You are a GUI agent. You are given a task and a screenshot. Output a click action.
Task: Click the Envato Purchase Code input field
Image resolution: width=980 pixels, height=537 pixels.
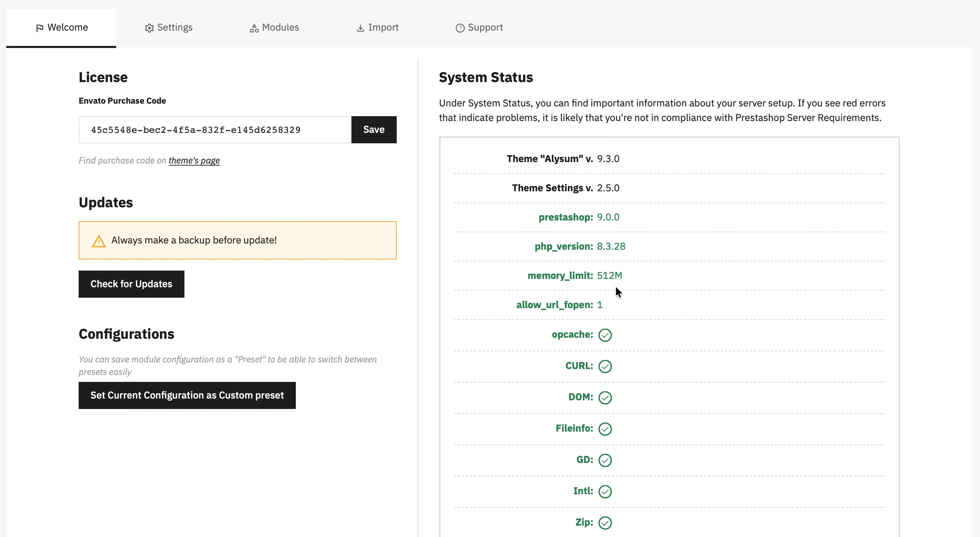click(x=215, y=130)
